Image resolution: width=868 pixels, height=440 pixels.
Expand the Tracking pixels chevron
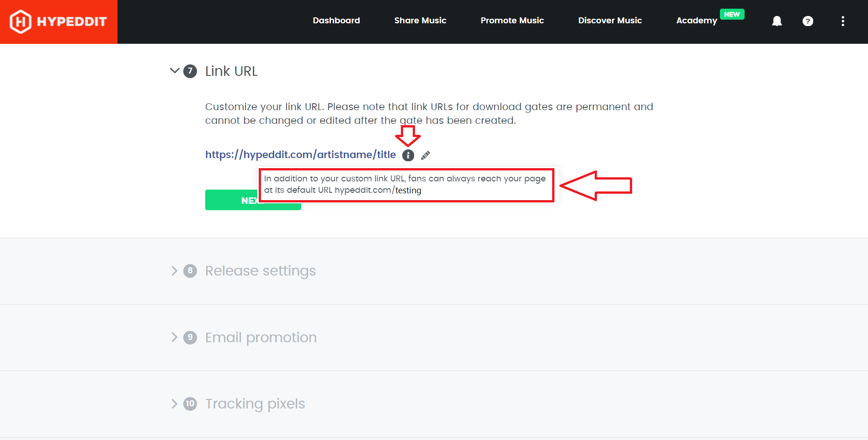pos(175,404)
